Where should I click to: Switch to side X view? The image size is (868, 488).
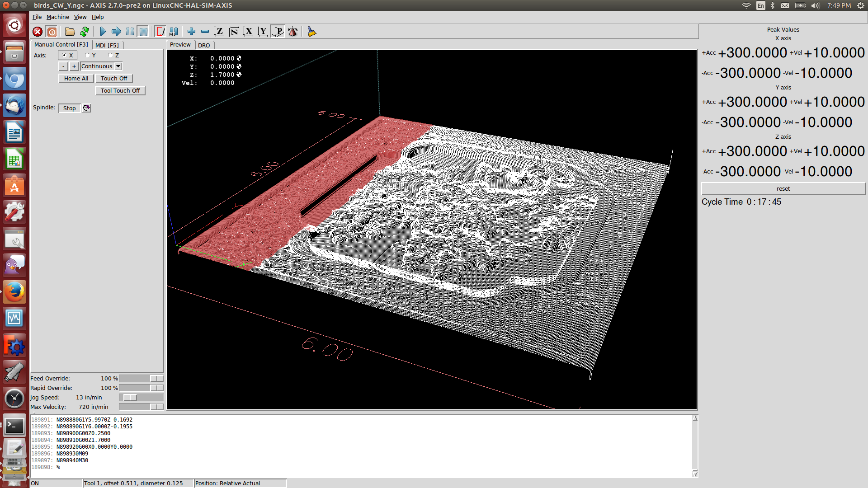(x=248, y=32)
